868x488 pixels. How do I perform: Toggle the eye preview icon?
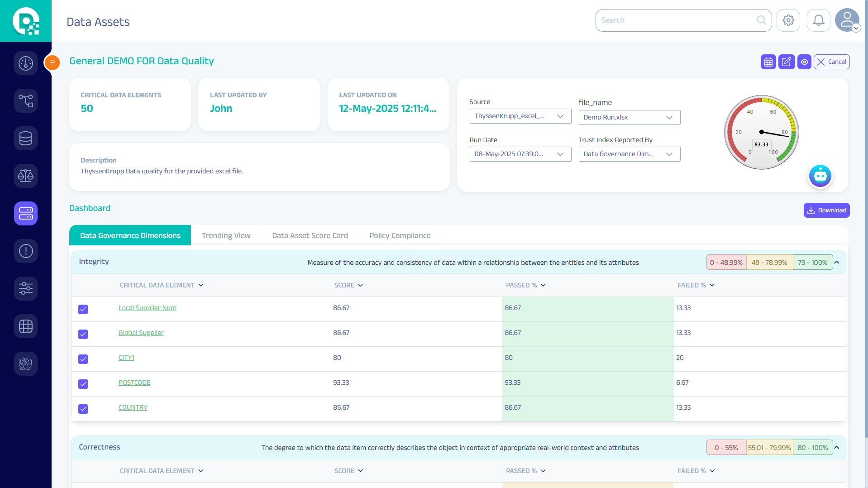tap(804, 62)
